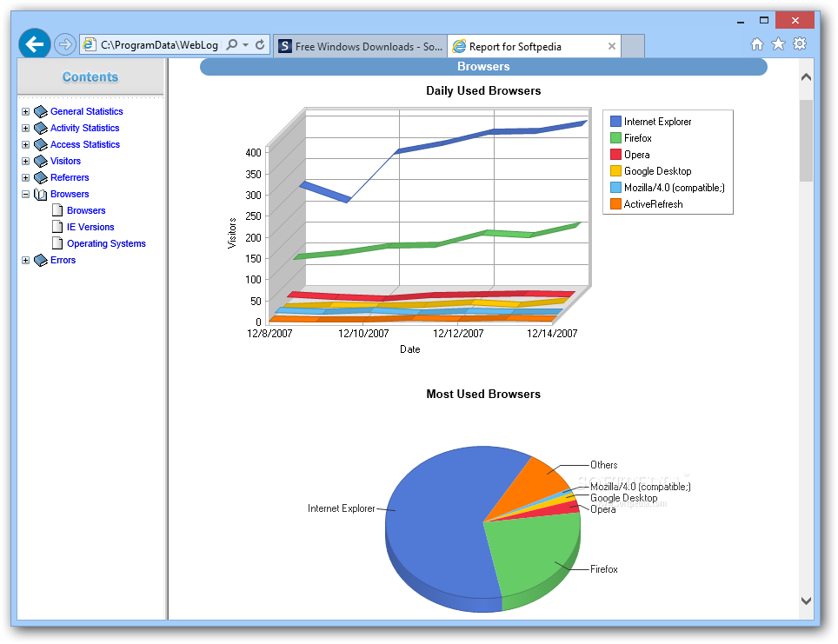Click the scrollbar down arrow
The height and width of the screenshot is (644, 838).
click(806, 601)
